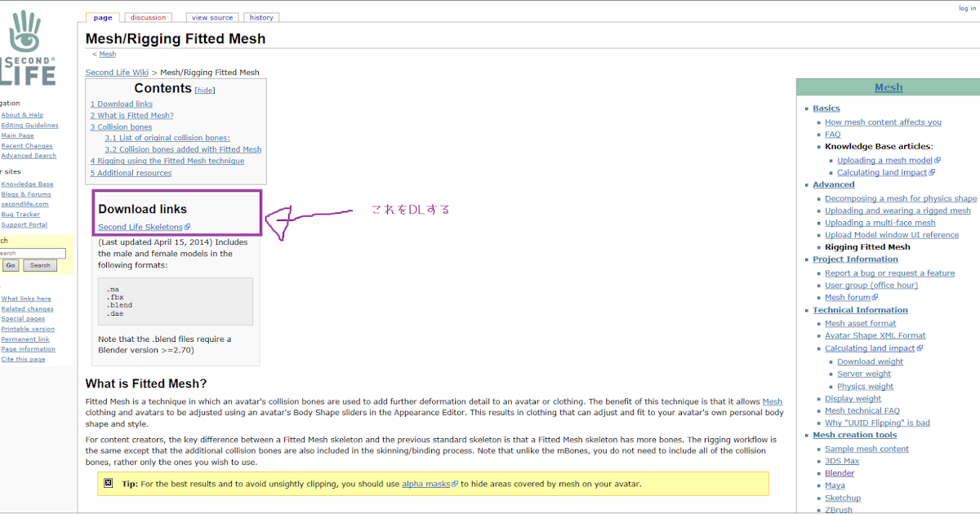Click the Search button

pos(40,265)
